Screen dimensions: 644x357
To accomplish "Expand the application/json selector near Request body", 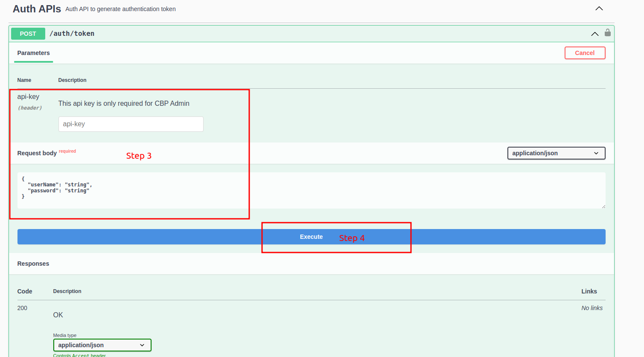I will 556,153.
